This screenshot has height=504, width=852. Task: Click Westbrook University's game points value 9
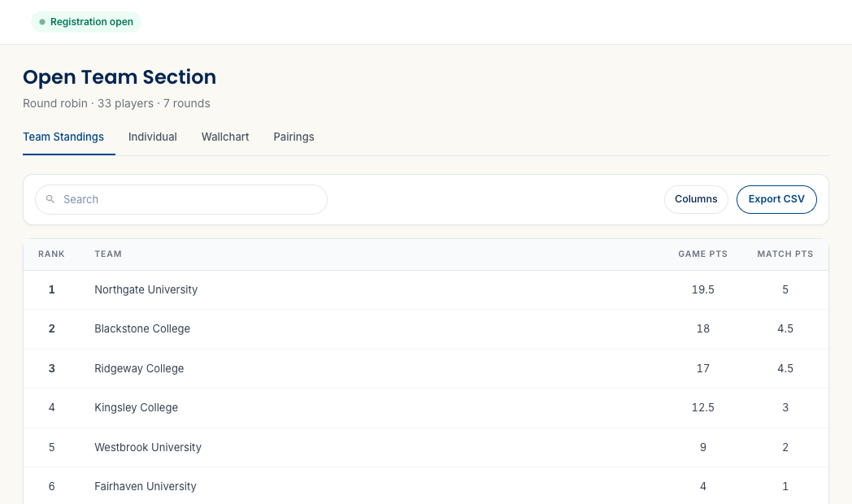tap(702, 447)
